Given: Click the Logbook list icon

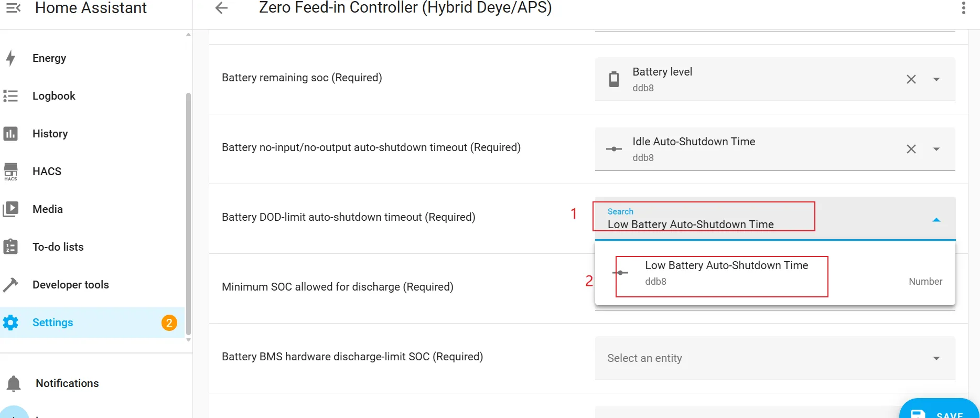Looking at the screenshot, I should click(10, 96).
